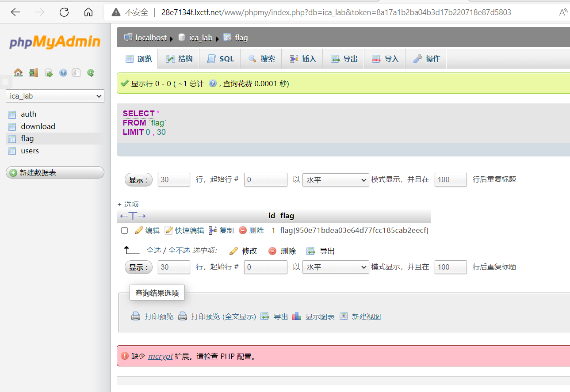570x392 pixels.
Task: Open the upper display mode dropdown
Action: pyautogui.click(x=336, y=179)
